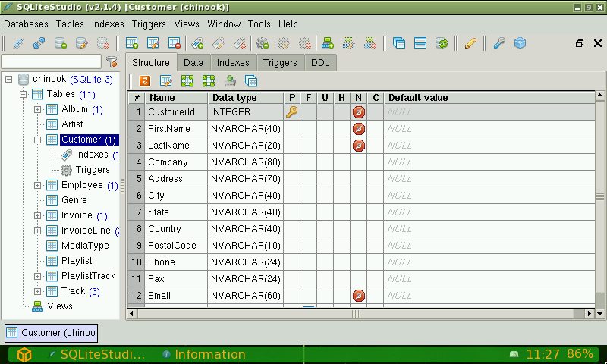Click the not-null icon in LastName row
The height and width of the screenshot is (364, 607).
point(358,146)
